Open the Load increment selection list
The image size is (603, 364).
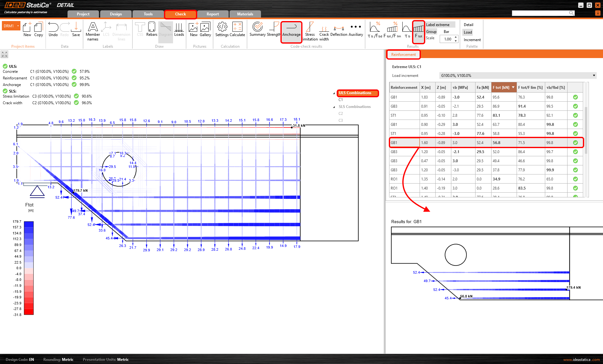(593, 75)
